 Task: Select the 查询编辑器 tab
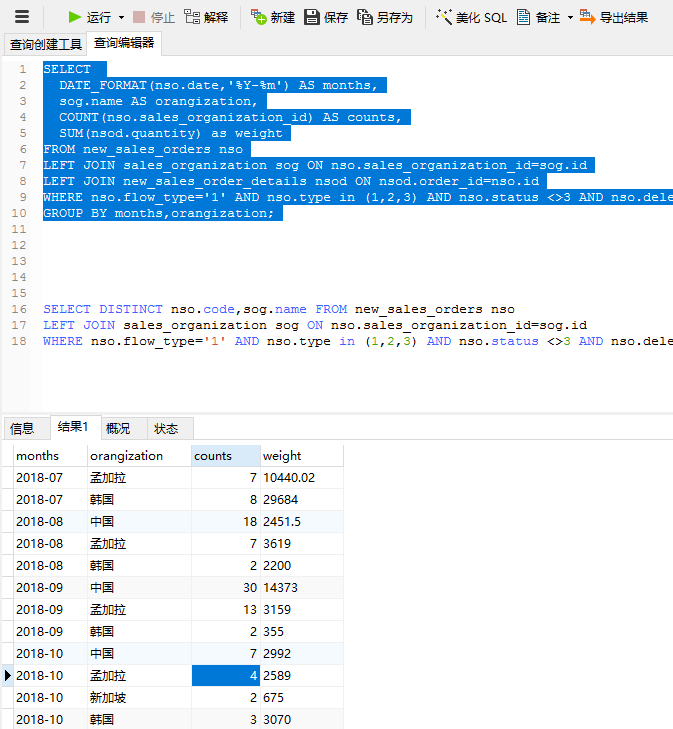[124, 43]
